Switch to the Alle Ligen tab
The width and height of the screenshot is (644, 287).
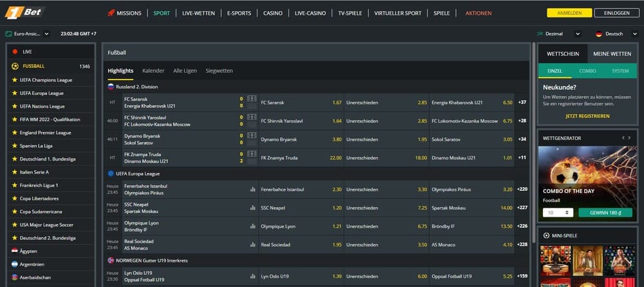[x=185, y=71]
